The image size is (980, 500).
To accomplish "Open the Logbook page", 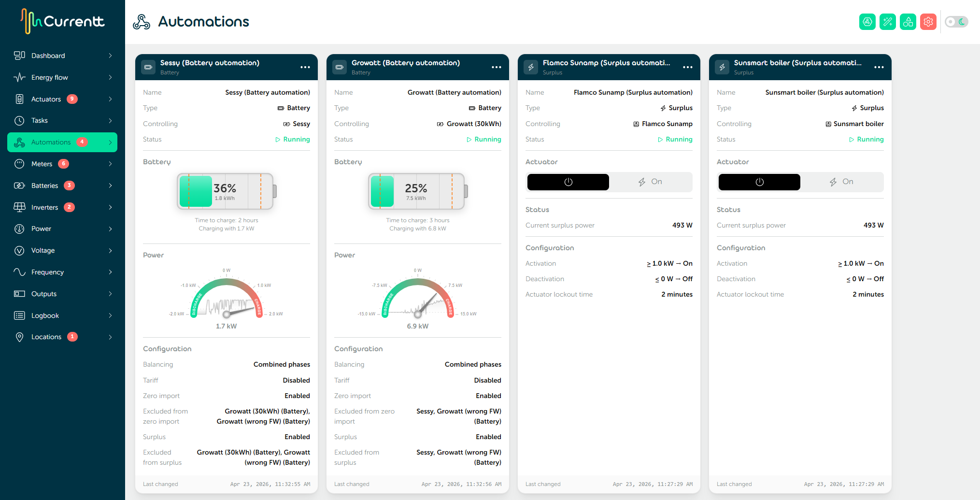I will tap(44, 315).
